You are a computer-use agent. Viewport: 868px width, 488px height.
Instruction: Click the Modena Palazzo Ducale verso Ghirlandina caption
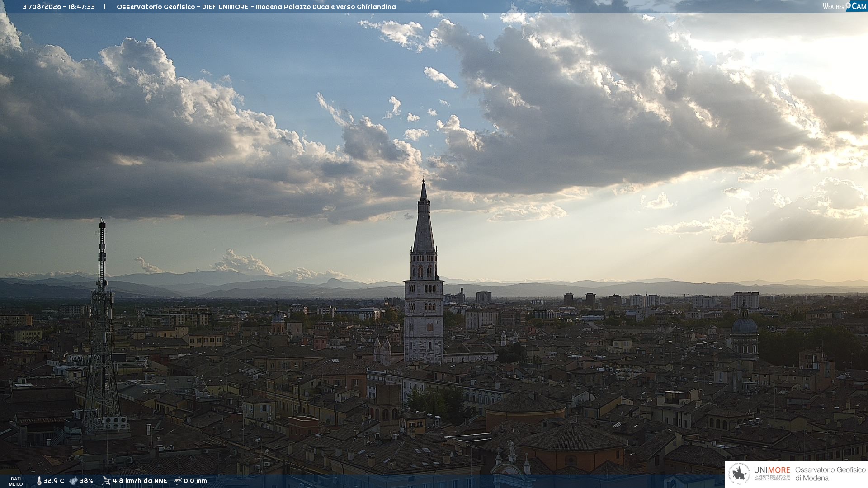pos(325,7)
